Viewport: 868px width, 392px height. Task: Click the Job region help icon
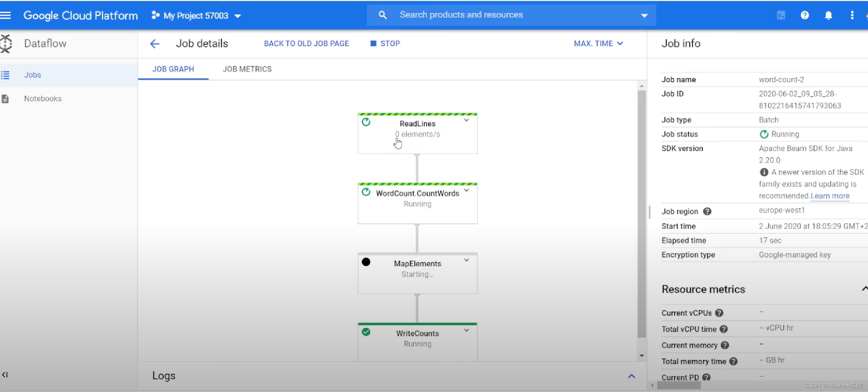[707, 211]
